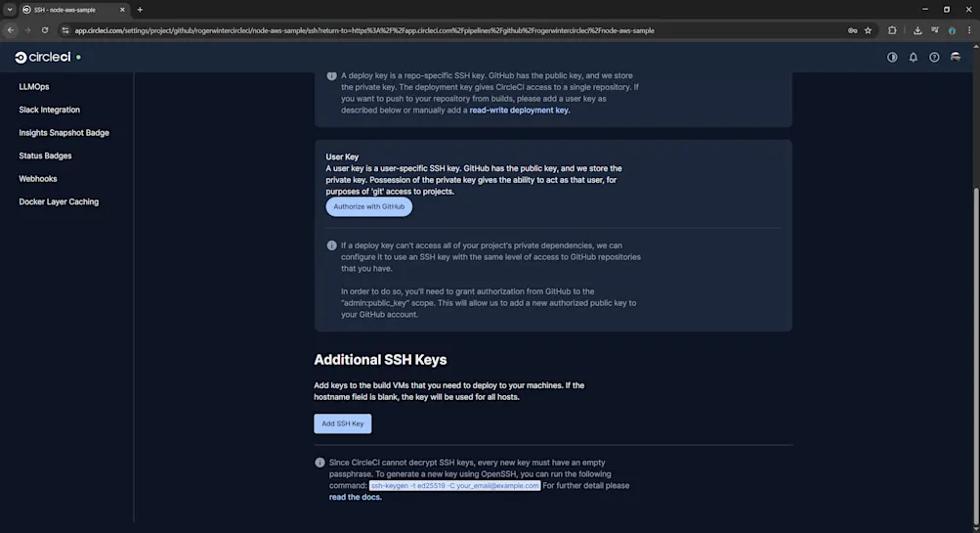Click the green status dot near the logo
980x533 pixels.
[x=78, y=57]
